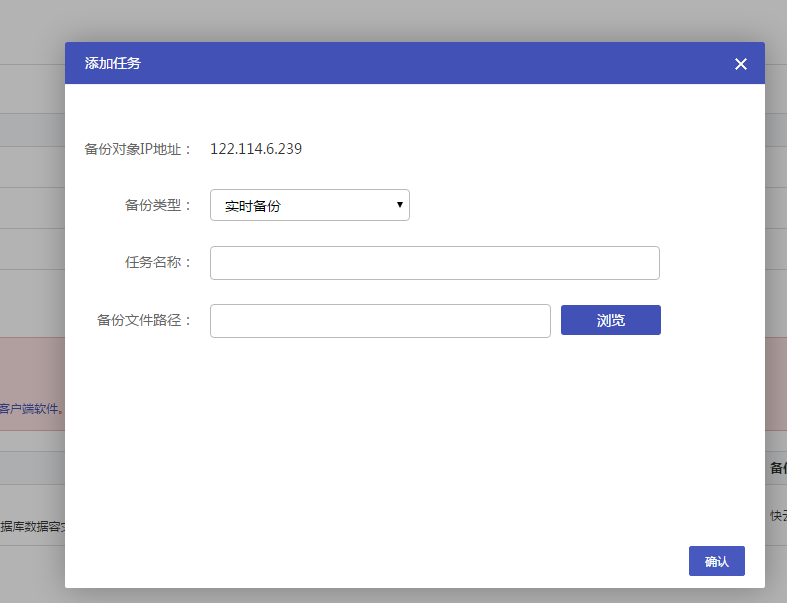Click the 据库数据容 text at the bottom left
Image resolution: width=787 pixels, height=603 pixels.
point(32,525)
